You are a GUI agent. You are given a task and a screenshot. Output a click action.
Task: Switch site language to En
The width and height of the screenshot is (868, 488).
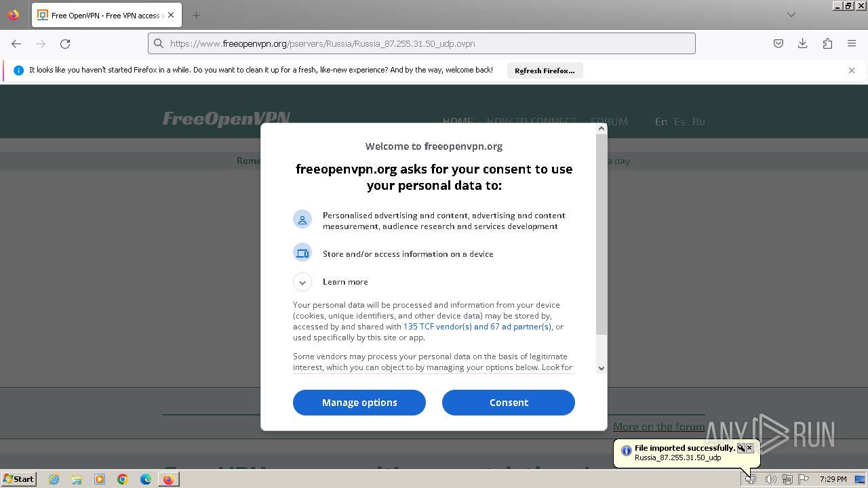coord(661,122)
